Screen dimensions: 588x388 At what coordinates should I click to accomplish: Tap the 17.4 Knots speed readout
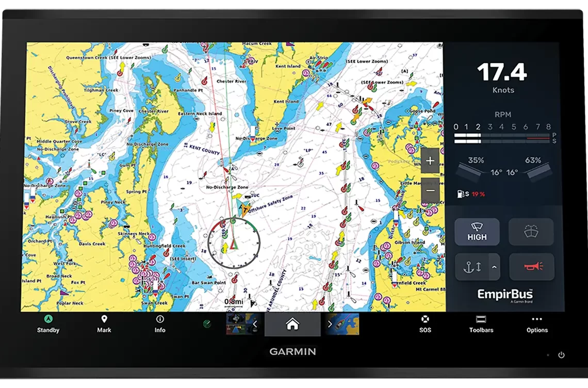(x=502, y=78)
